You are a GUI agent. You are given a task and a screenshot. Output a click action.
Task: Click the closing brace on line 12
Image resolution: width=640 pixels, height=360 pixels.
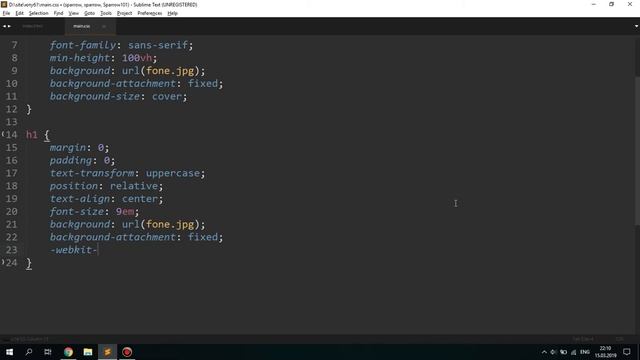pyautogui.click(x=29, y=109)
